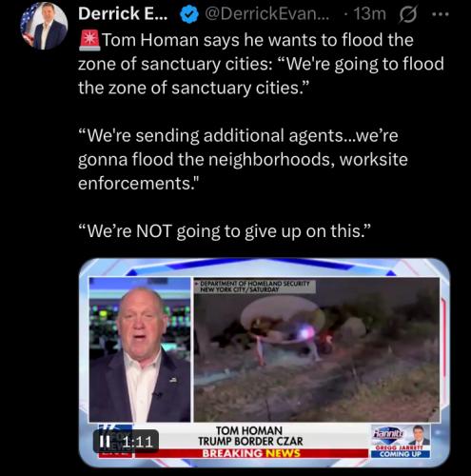Click the Gregg Jarrett preview image
This screenshot has width=471, height=476.
coord(419,436)
